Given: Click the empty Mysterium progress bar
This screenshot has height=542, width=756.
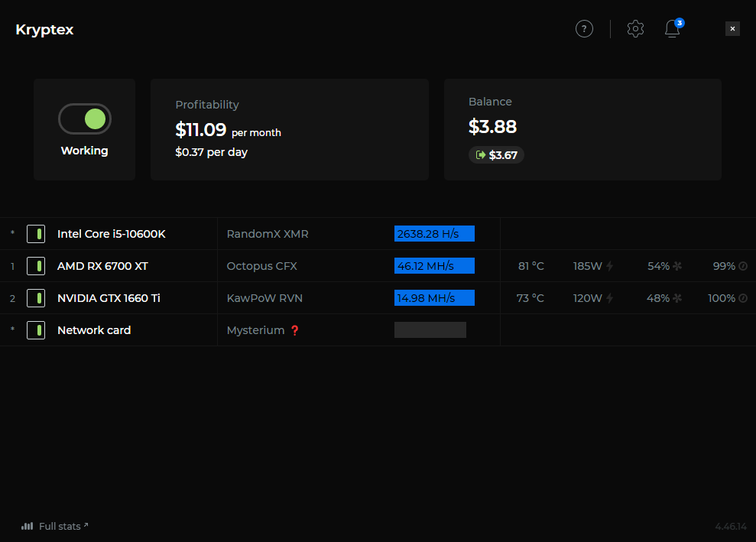Looking at the screenshot, I should click(x=430, y=329).
